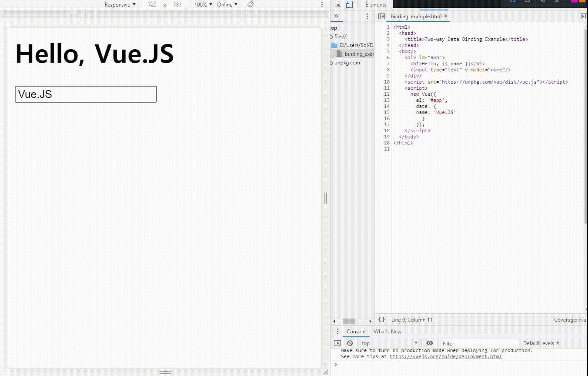Screen dimensions: 588x376
Task: Hide the navigator pane with the collapse icon
Action: pyautogui.click(x=381, y=16)
